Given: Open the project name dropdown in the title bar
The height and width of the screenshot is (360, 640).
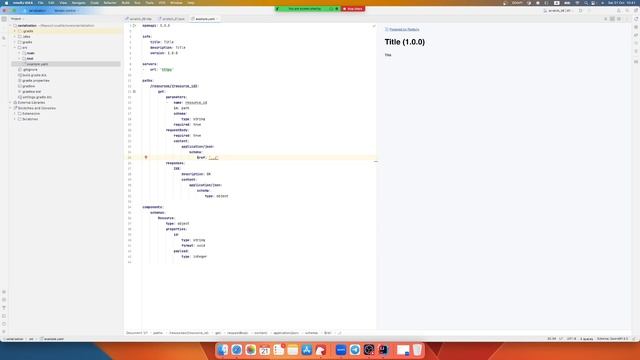Looking at the screenshot, I should pos(37,11).
